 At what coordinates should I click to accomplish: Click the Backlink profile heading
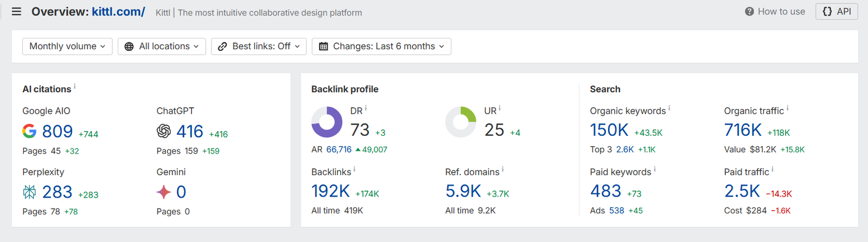(345, 89)
